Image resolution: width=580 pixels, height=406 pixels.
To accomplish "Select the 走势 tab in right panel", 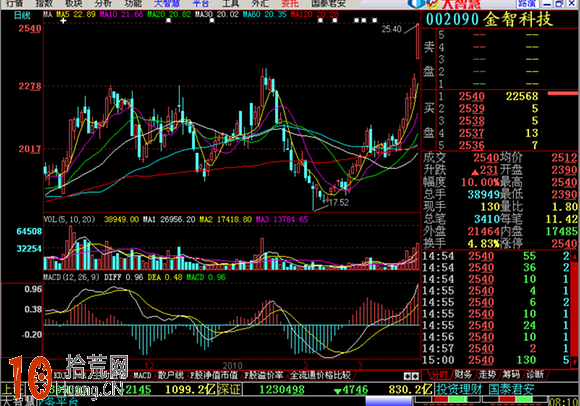I will coord(488,375).
